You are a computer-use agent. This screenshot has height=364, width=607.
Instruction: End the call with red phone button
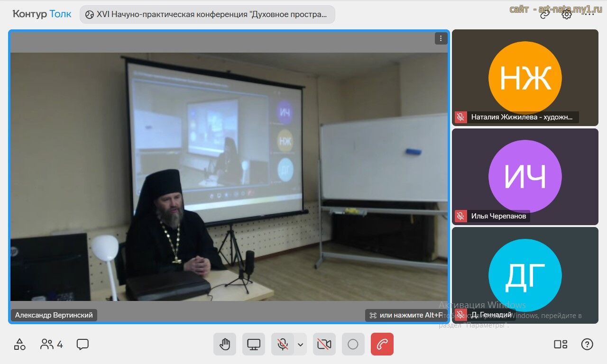tap(382, 344)
